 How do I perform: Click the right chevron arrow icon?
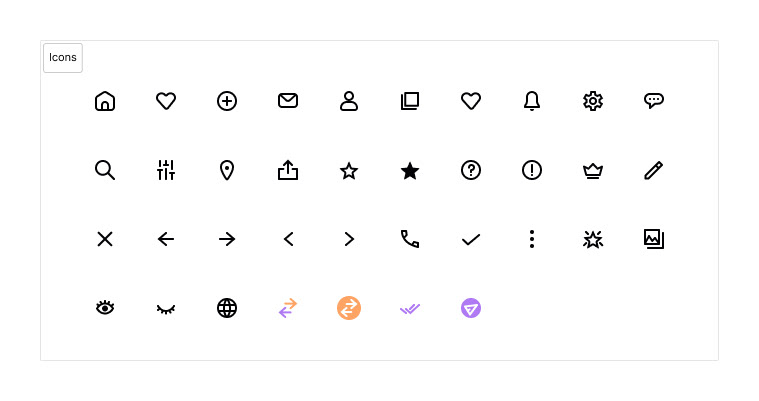(x=349, y=239)
